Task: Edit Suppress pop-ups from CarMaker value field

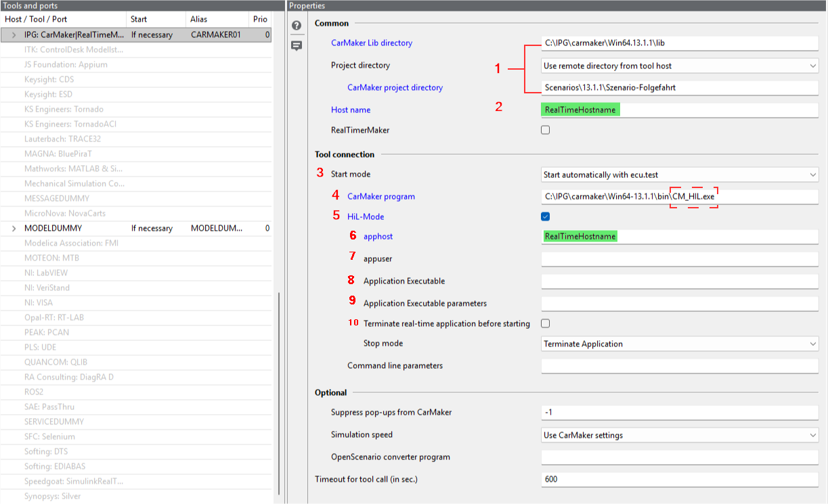Action: point(680,412)
